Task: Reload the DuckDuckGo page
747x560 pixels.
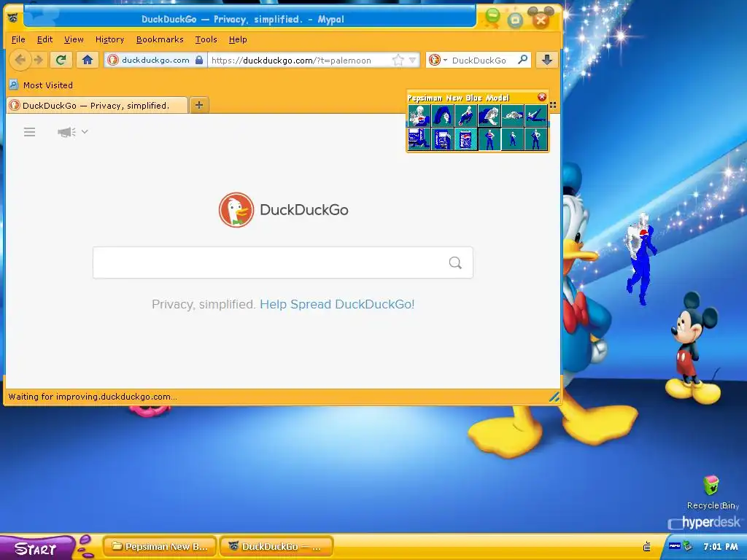Action: click(x=61, y=60)
